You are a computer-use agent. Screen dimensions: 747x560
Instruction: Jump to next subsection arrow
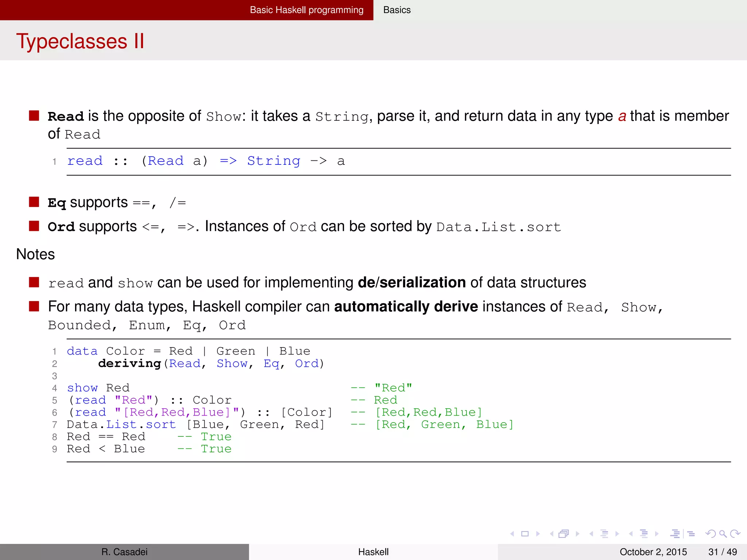(617, 534)
